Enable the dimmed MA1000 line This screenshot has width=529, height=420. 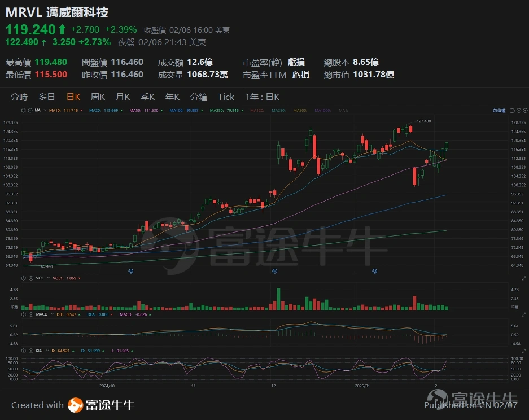(x=323, y=110)
